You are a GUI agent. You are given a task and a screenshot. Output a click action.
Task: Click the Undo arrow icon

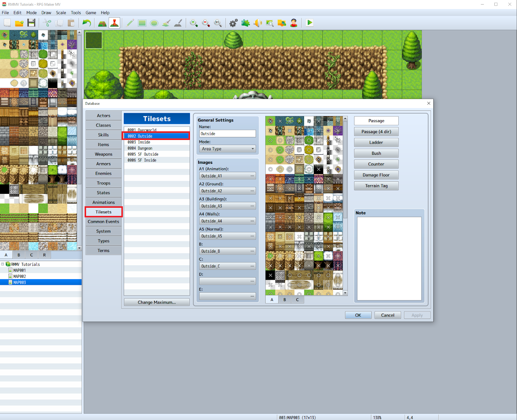[x=87, y=23]
